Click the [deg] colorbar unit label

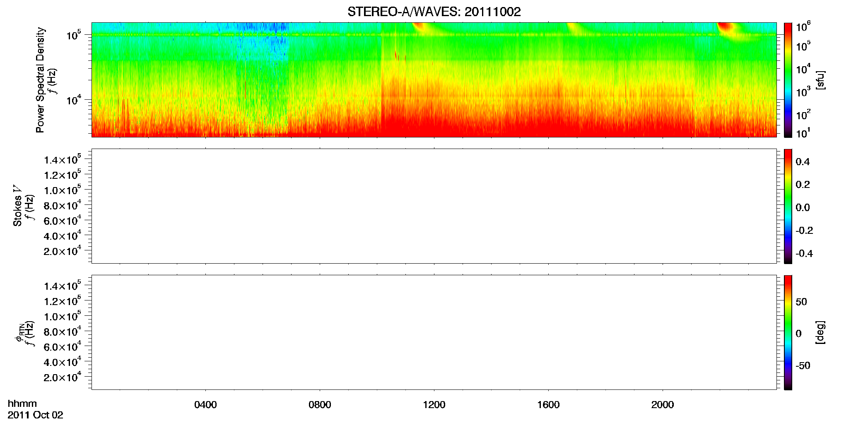click(x=820, y=332)
